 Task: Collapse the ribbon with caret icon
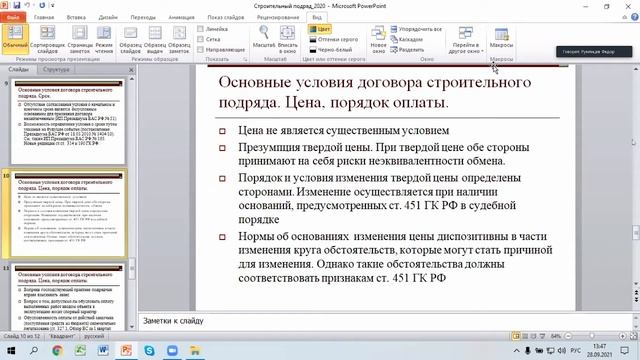(x=624, y=17)
